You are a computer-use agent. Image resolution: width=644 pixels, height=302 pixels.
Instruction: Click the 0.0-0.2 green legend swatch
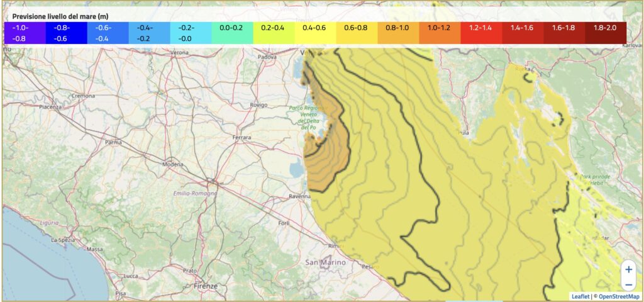(232, 33)
